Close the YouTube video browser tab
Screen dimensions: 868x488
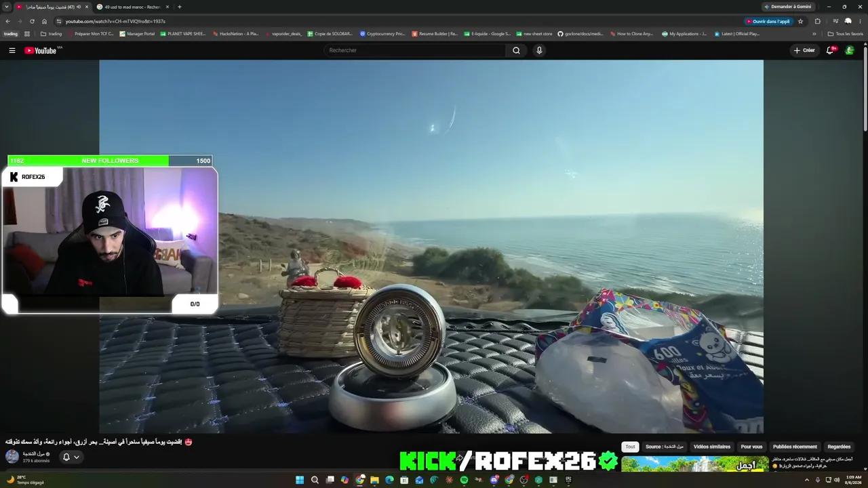(x=87, y=7)
